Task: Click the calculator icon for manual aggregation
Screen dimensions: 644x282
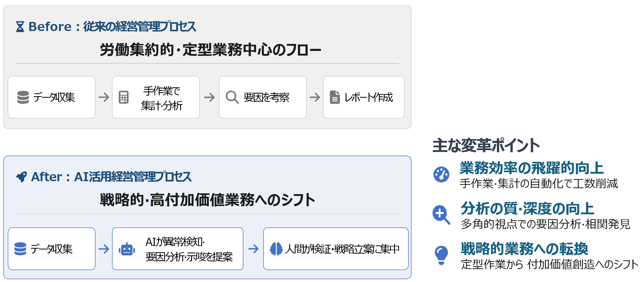Action: (x=124, y=97)
